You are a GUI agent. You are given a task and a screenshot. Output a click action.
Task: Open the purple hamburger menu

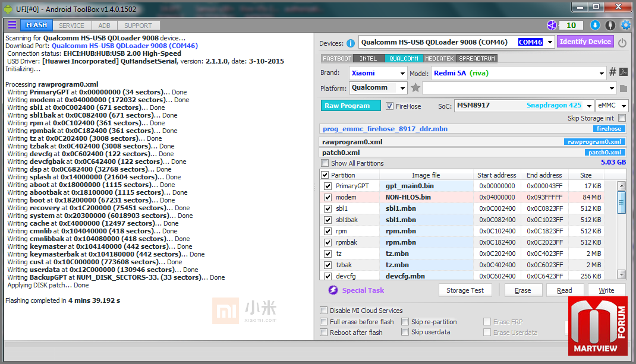(12, 25)
